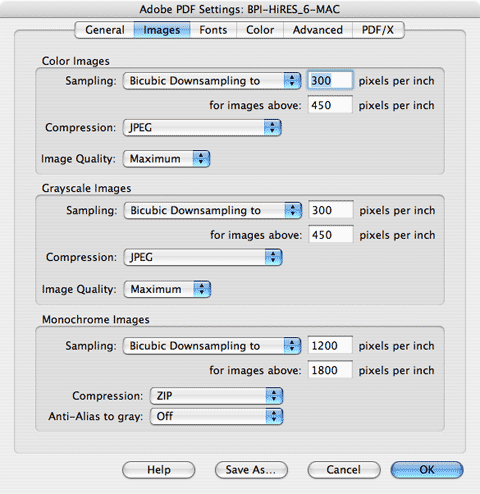
Task: Open Grayscale Images Sampling dropdown
Action: [x=213, y=211]
